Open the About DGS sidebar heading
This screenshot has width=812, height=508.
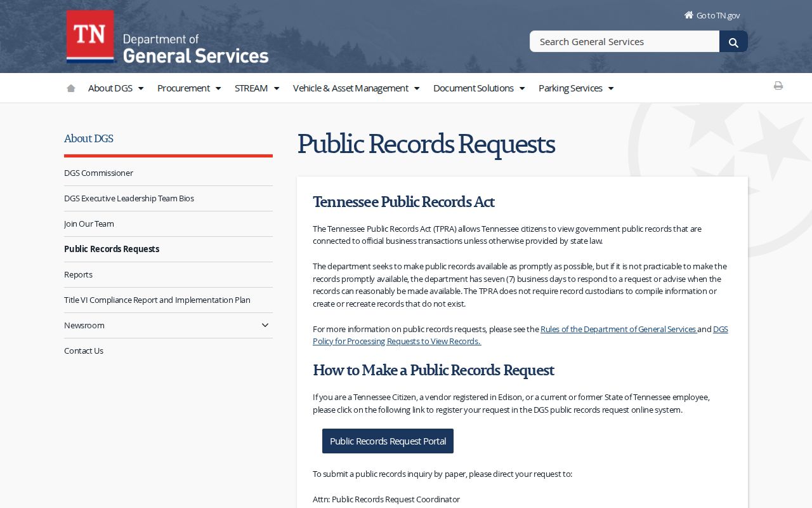tap(89, 138)
